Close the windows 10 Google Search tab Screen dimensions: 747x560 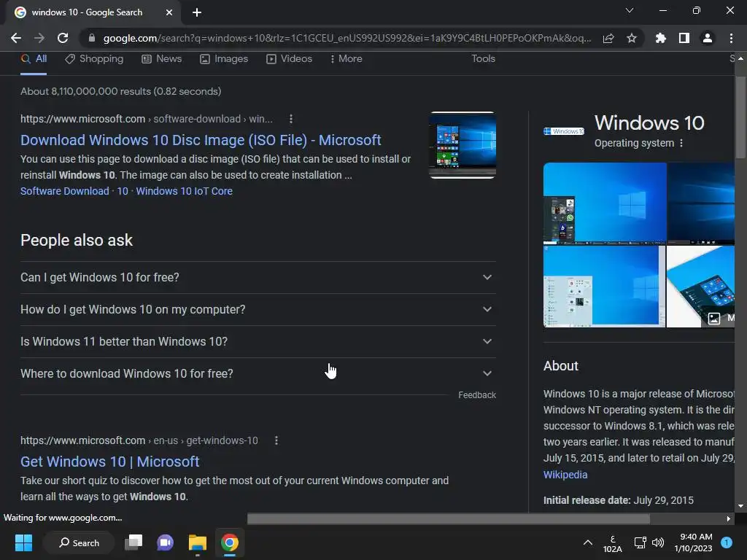[169, 12]
